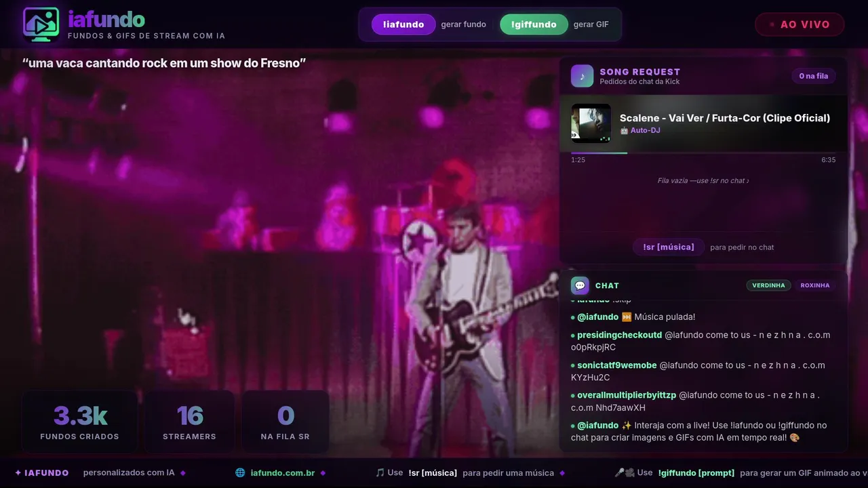The height and width of the screenshot is (488, 868).
Task: Click the !giffundo command pill
Action: (534, 24)
